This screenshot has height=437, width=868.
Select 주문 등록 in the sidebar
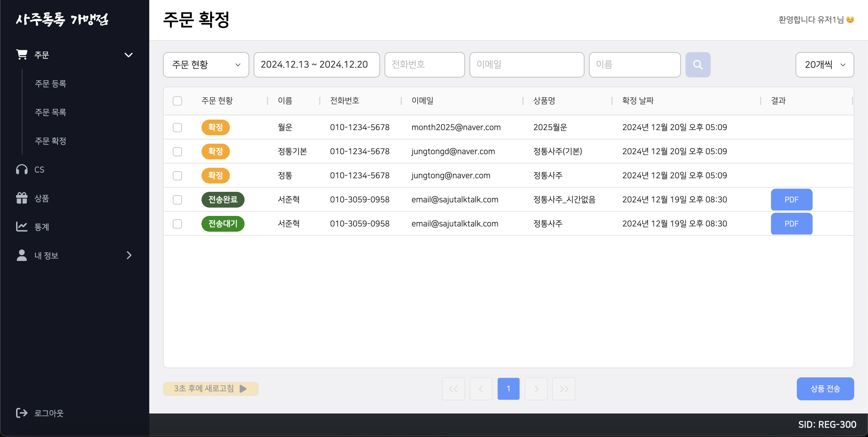point(51,83)
